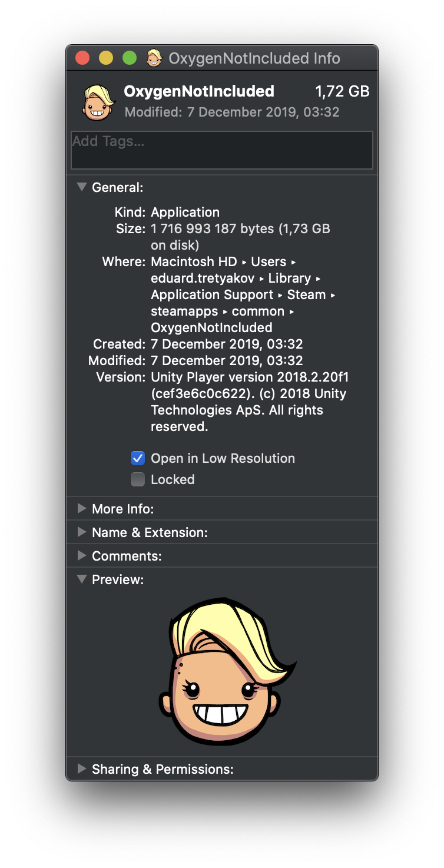Screen dimensions: 444x868
Task: Click the OxygenNotIncluded file name heading
Action: point(199,91)
